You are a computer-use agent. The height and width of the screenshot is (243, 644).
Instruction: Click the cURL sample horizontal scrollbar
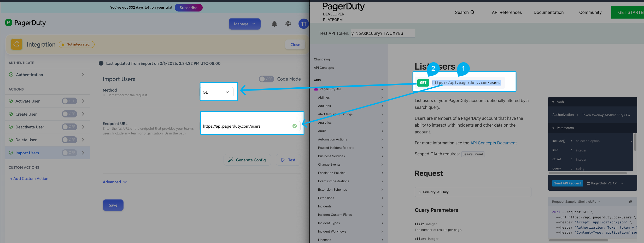click(578, 240)
